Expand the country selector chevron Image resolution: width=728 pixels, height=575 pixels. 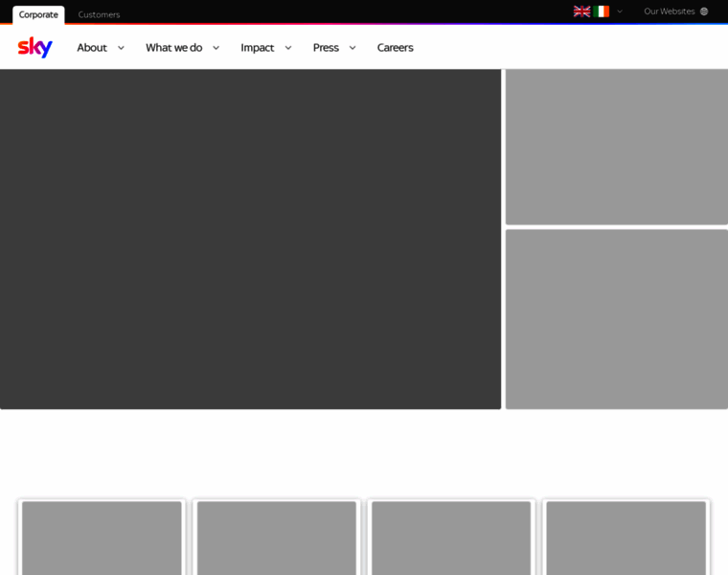tap(620, 11)
